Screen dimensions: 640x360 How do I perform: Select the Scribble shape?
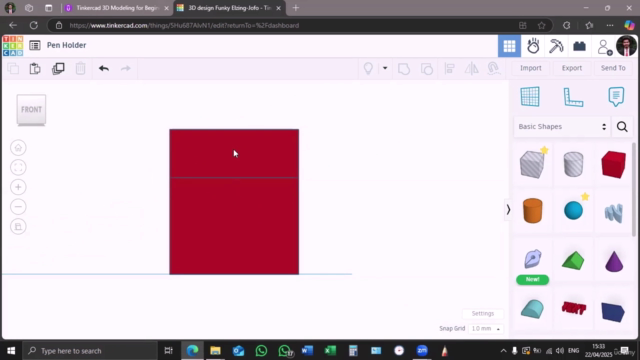click(x=613, y=212)
